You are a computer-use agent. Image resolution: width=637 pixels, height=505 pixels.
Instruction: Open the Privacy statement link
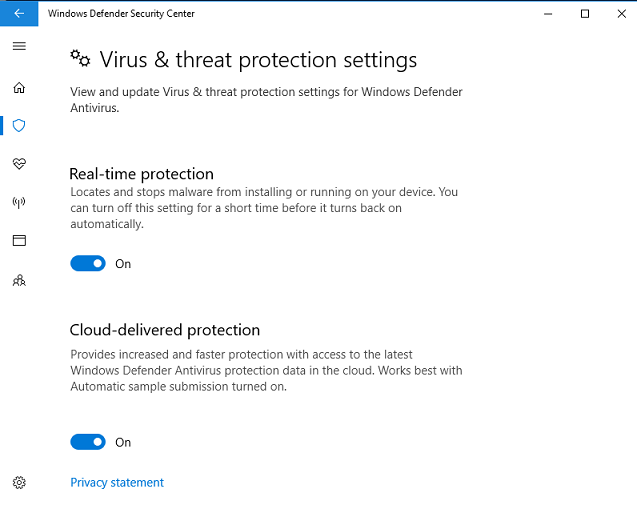tap(117, 483)
